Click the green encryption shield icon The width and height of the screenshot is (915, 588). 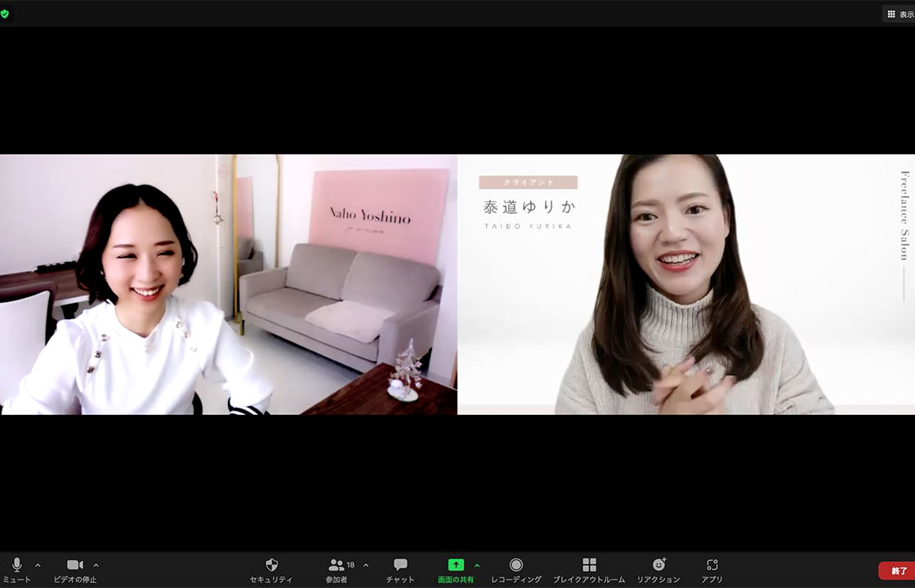click(5, 14)
